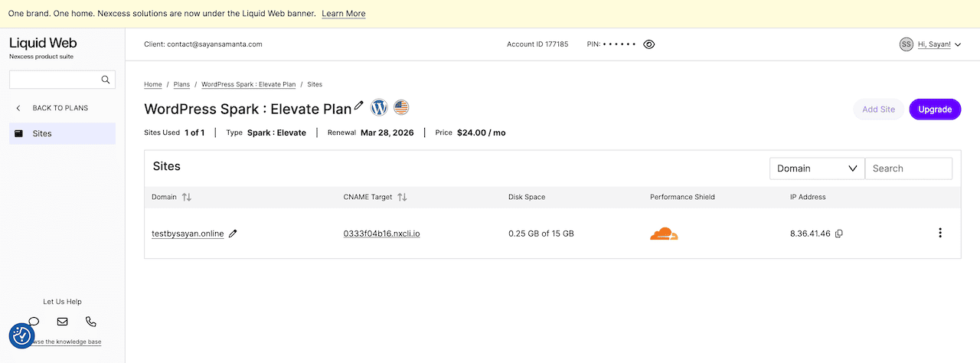
Task: Click the pencil icon beside the plan name
Action: (359, 106)
